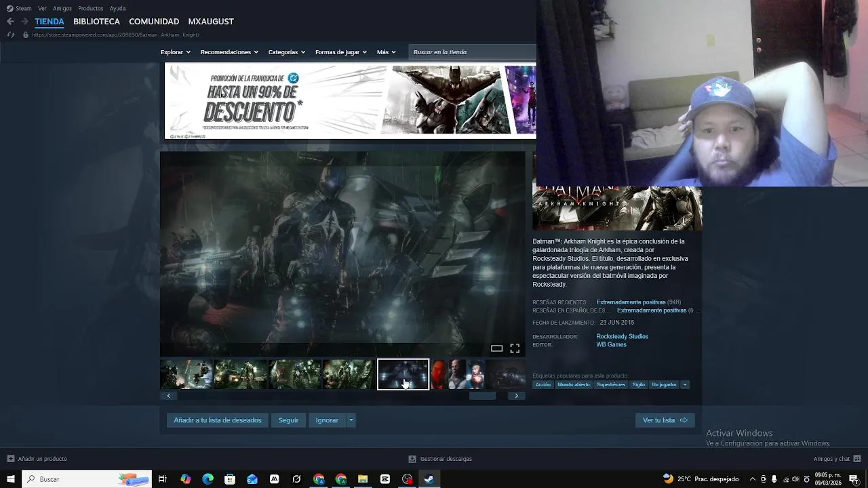Expand the Explorar dropdown

[175, 52]
